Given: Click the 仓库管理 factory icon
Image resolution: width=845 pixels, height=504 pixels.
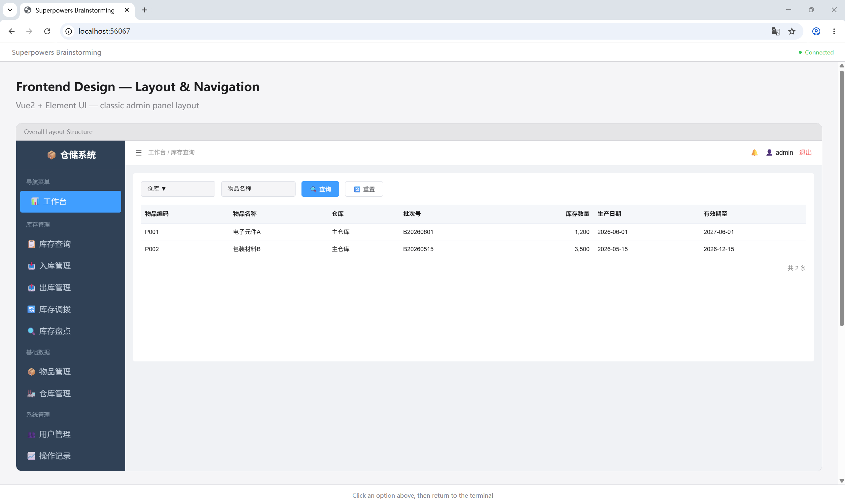Looking at the screenshot, I should [x=31, y=393].
